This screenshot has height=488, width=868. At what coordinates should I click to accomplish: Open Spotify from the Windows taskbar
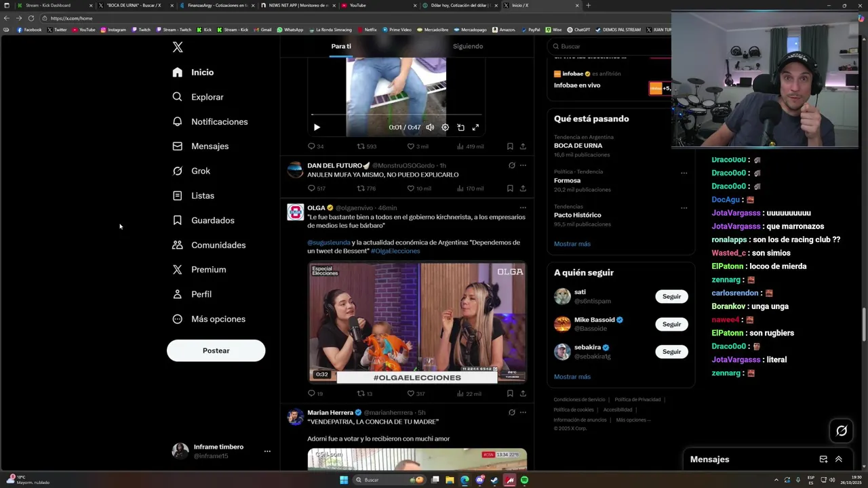click(524, 480)
